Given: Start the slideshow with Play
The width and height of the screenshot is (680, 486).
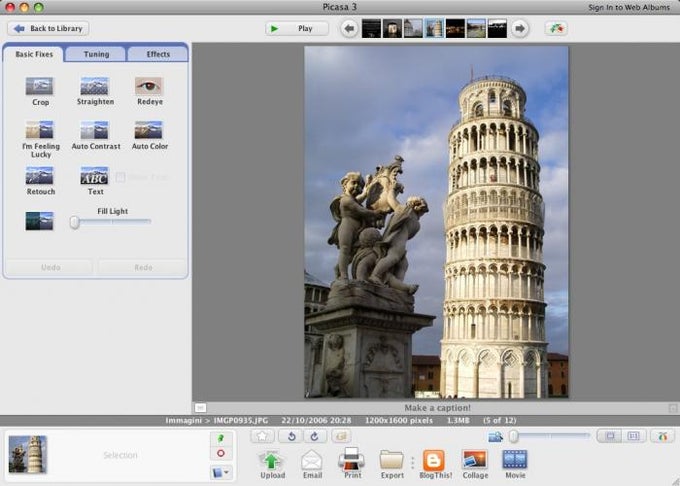Looking at the screenshot, I should [297, 29].
